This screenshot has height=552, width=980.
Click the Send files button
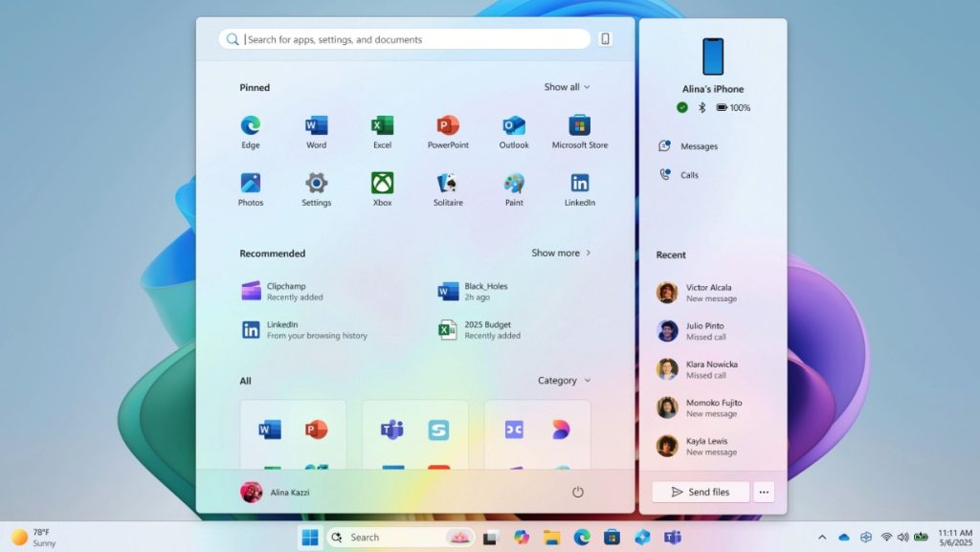(700, 492)
